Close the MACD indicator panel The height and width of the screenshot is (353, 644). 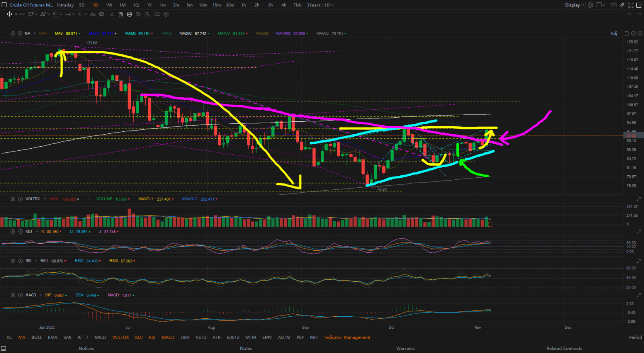pyautogui.click(x=20, y=295)
